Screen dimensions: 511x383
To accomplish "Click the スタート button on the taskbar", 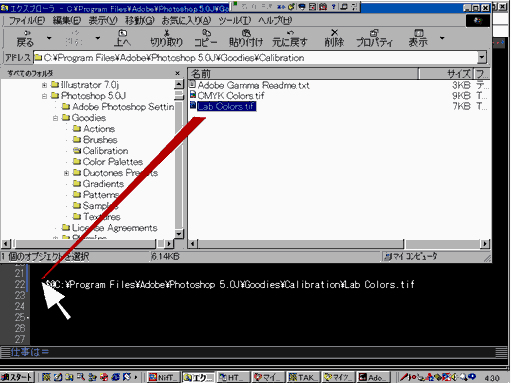I will click(17, 377).
